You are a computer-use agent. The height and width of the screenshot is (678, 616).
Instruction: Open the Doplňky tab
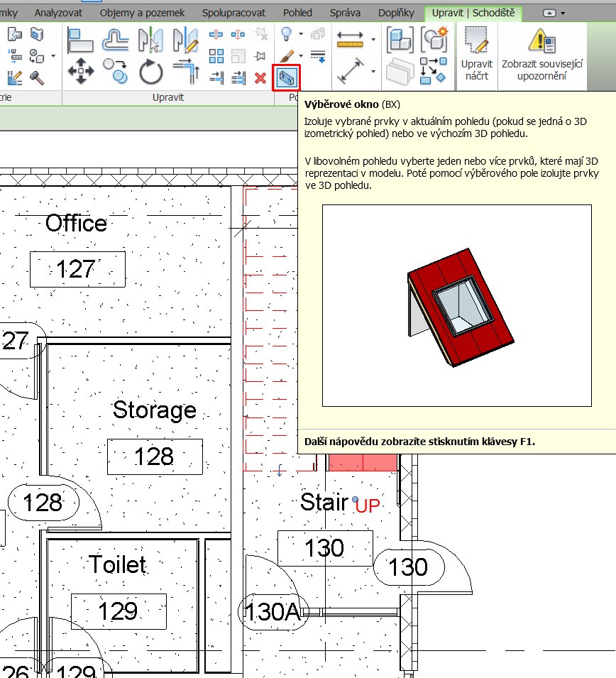coord(396,13)
